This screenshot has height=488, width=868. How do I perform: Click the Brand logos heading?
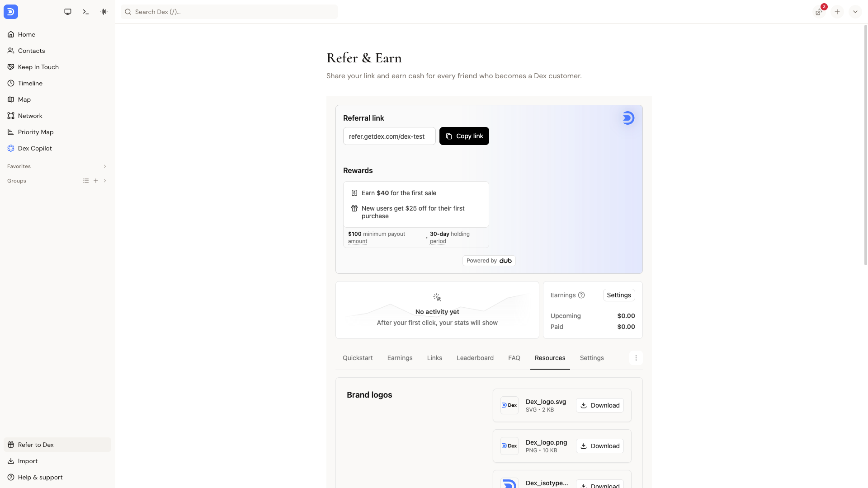[369, 395]
